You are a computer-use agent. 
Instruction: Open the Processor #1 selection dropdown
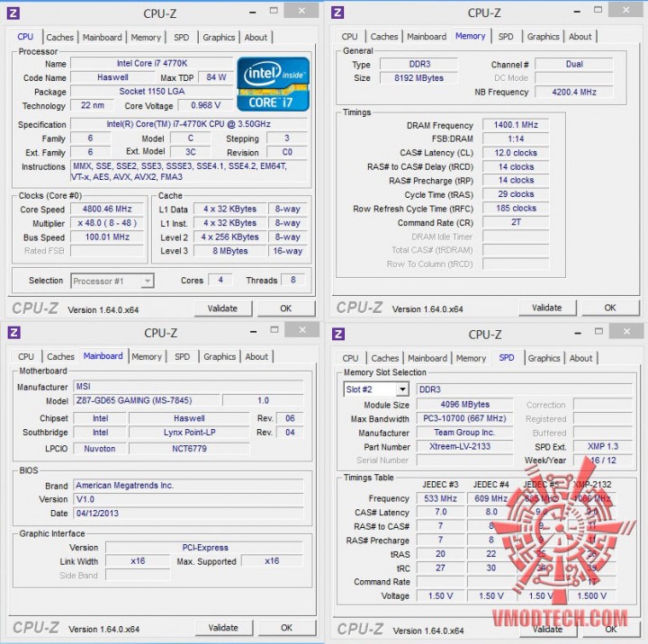[x=112, y=282]
